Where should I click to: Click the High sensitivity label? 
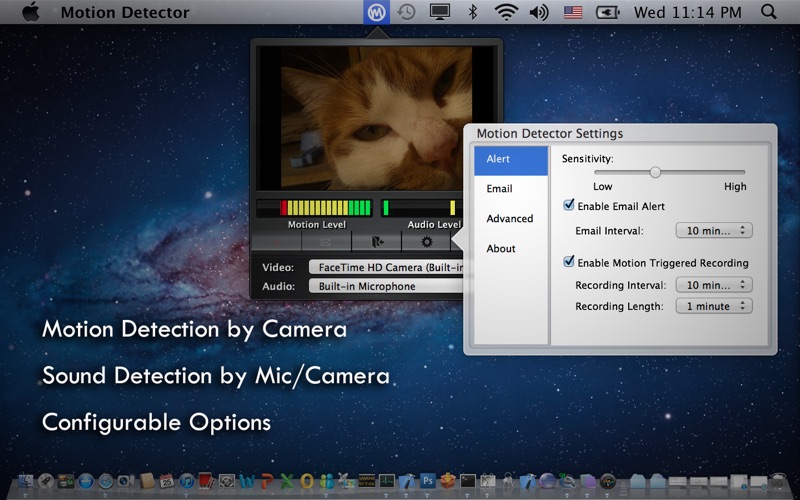coord(735,187)
